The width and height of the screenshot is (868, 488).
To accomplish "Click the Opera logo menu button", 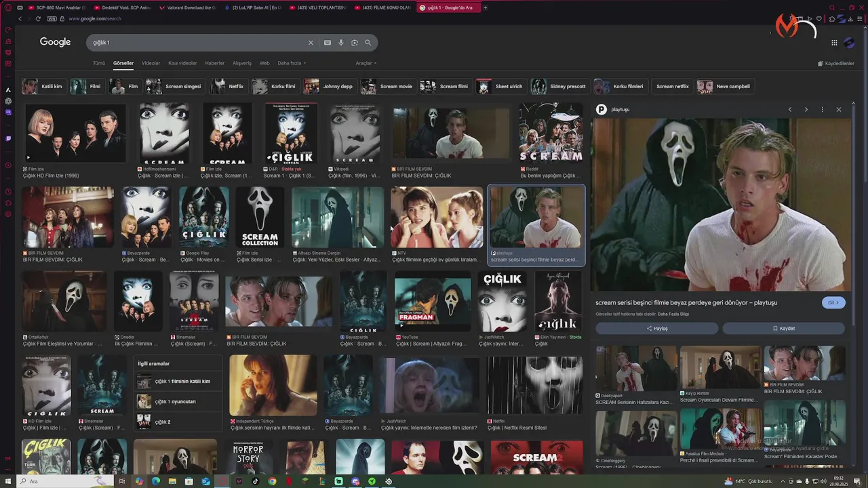I will click(x=8, y=7).
